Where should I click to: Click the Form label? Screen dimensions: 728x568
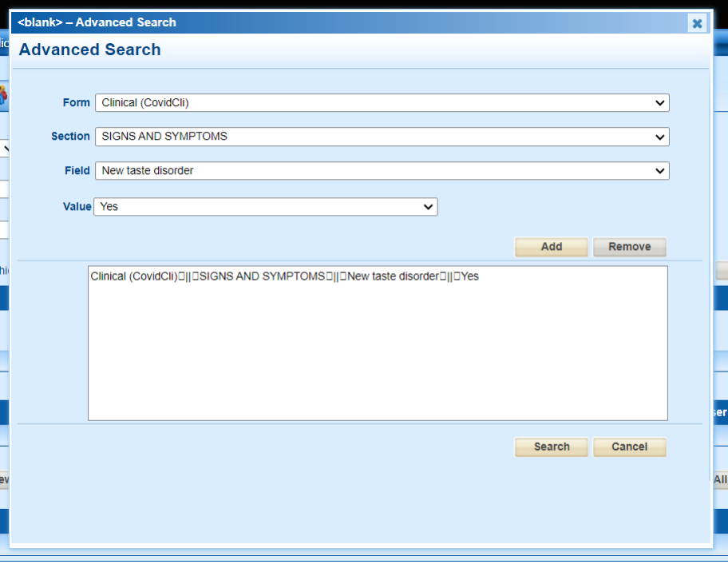[76, 103]
